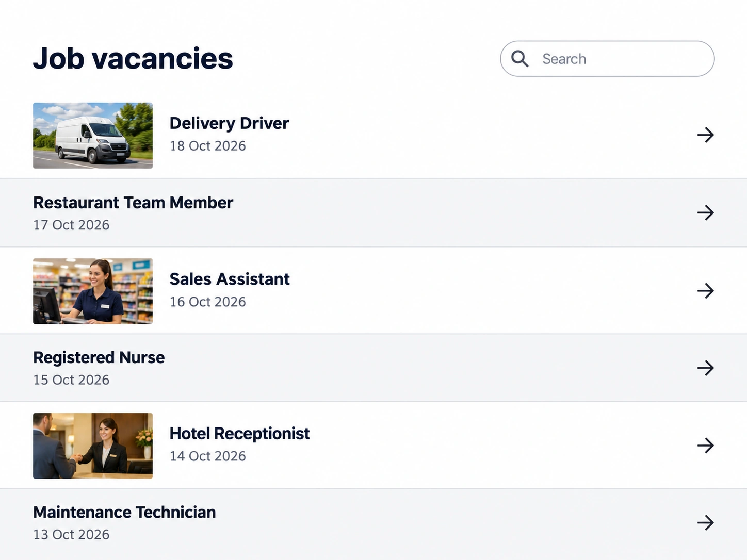Focus the Search input field
The image size is (747, 560).
pos(607,59)
